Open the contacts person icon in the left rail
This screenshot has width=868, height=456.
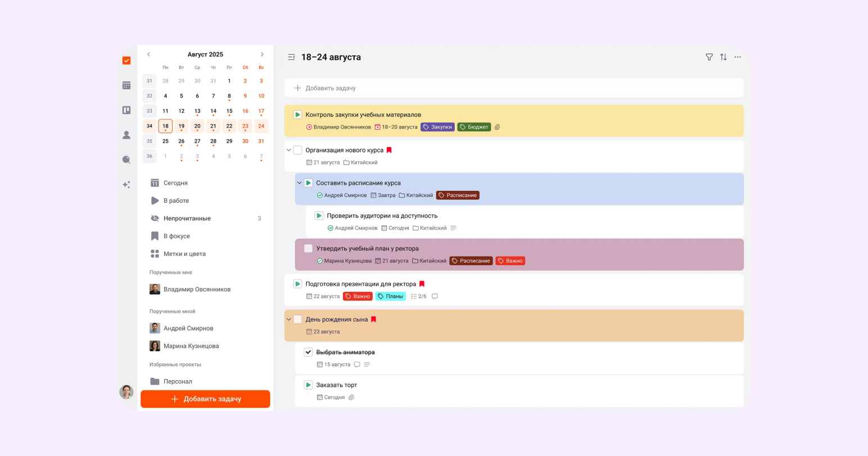[x=126, y=135]
